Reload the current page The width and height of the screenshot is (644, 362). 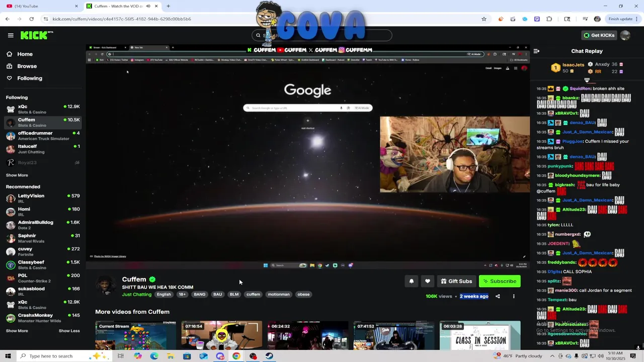pos(31,19)
